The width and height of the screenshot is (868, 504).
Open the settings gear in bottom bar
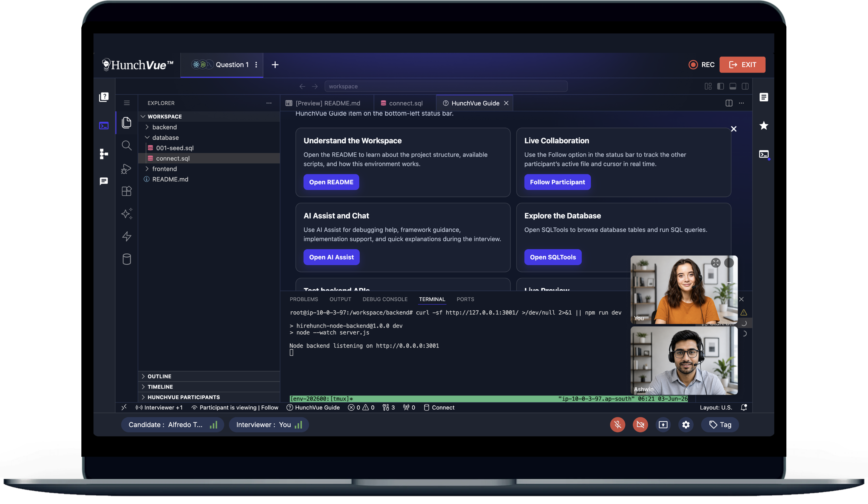point(685,424)
